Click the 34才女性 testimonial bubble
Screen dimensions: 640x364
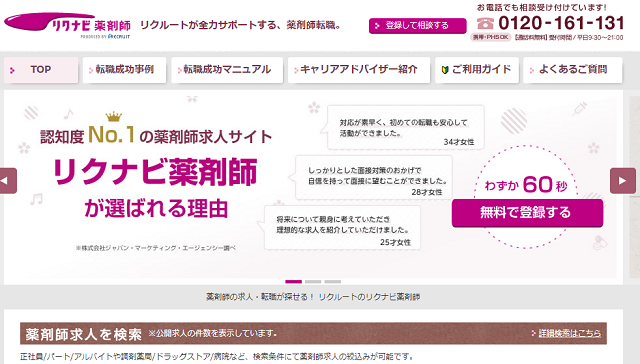click(406, 127)
